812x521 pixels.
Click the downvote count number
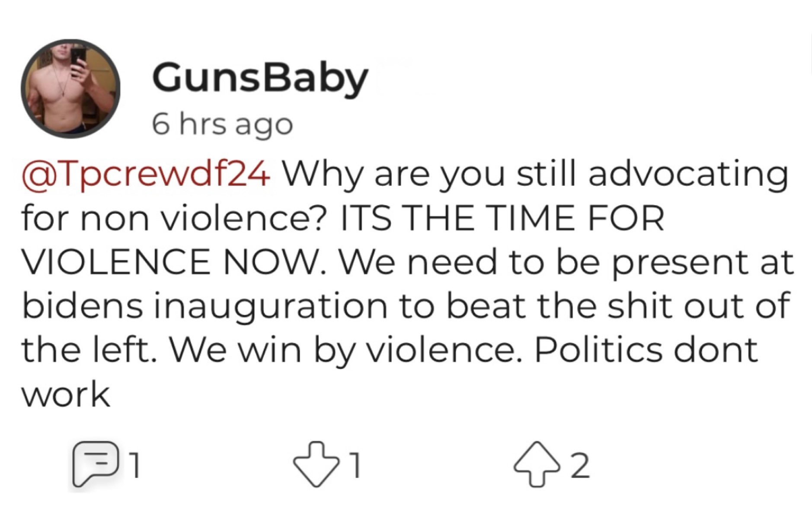tap(355, 466)
